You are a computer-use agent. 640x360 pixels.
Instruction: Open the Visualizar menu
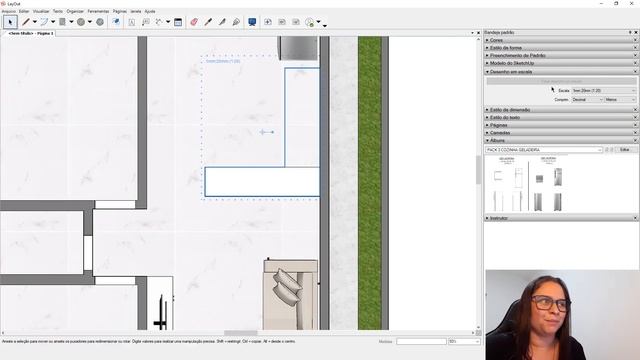click(x=41, y=11)
